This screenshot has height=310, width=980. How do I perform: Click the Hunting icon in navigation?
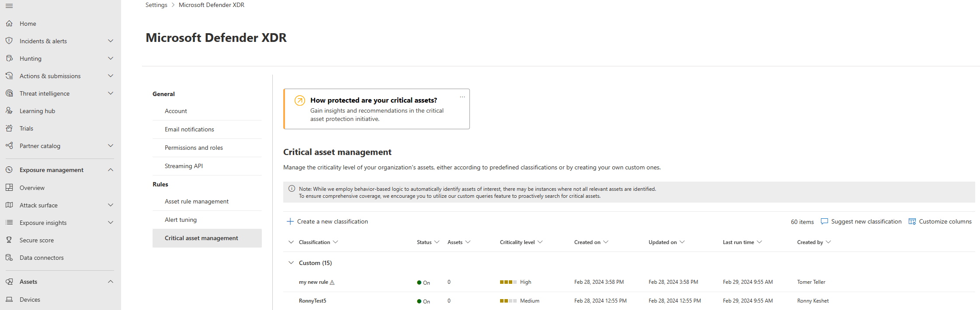(x=9, y=59)
